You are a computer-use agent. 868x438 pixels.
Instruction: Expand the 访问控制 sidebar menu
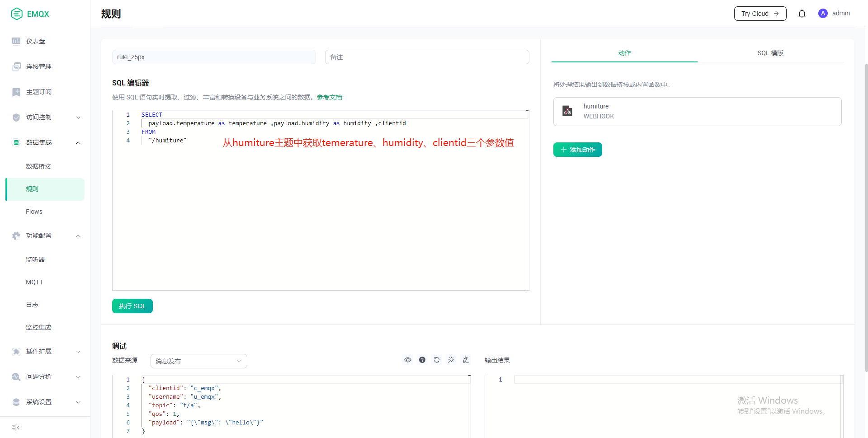pos(45,118)
